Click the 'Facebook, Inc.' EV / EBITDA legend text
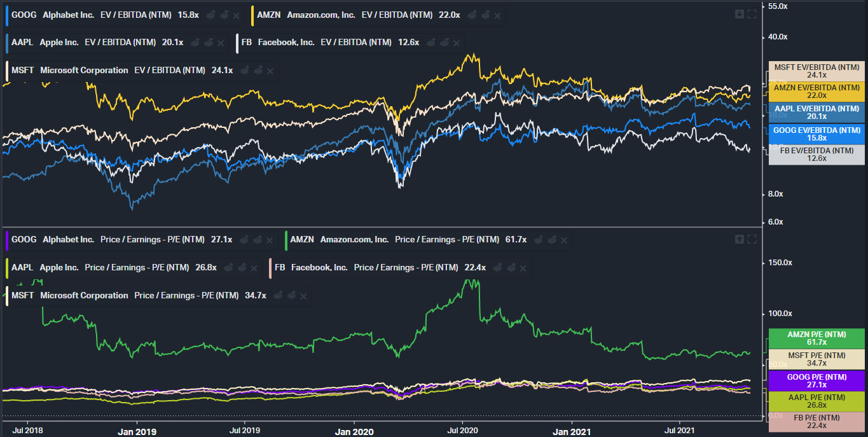Screen dimensions: 868x437 [286, 43]
